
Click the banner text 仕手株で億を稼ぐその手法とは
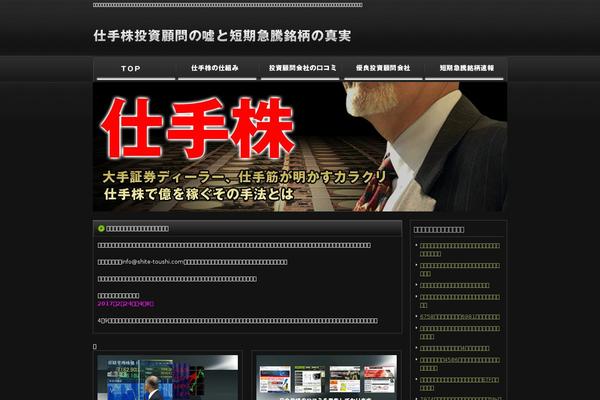(199, 194)
